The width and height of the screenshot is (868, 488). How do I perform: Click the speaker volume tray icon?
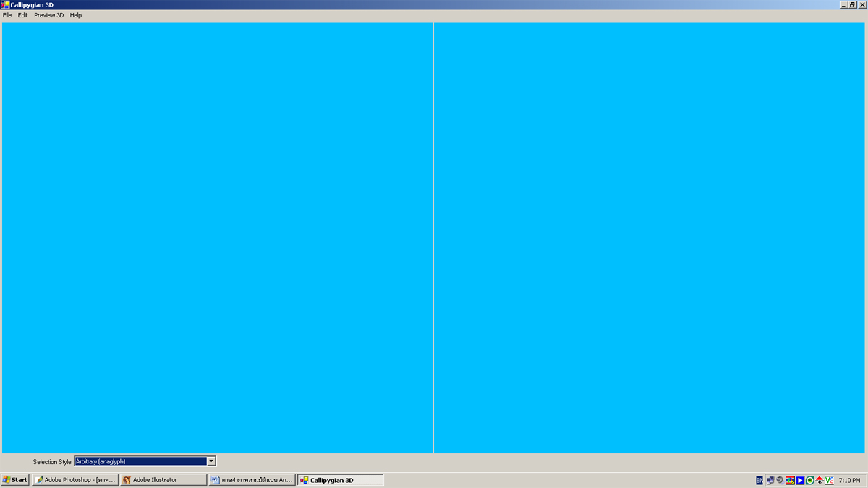pyautogui.click(x=780, y=480)
